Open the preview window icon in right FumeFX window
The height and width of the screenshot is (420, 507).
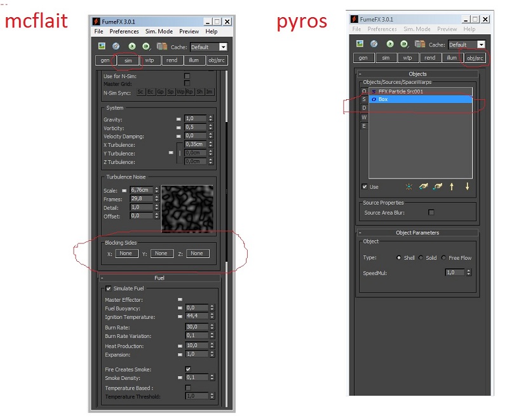coord(360,44)
